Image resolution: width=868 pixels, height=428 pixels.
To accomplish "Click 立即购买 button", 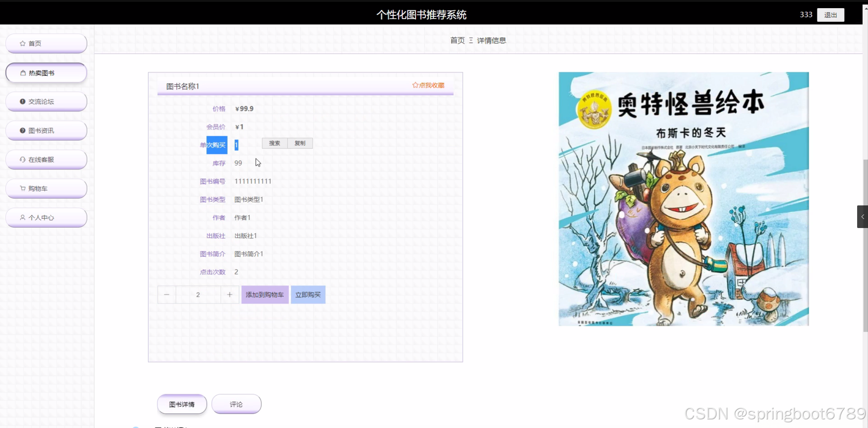I will pyautogui.click(x=308, y=295).
